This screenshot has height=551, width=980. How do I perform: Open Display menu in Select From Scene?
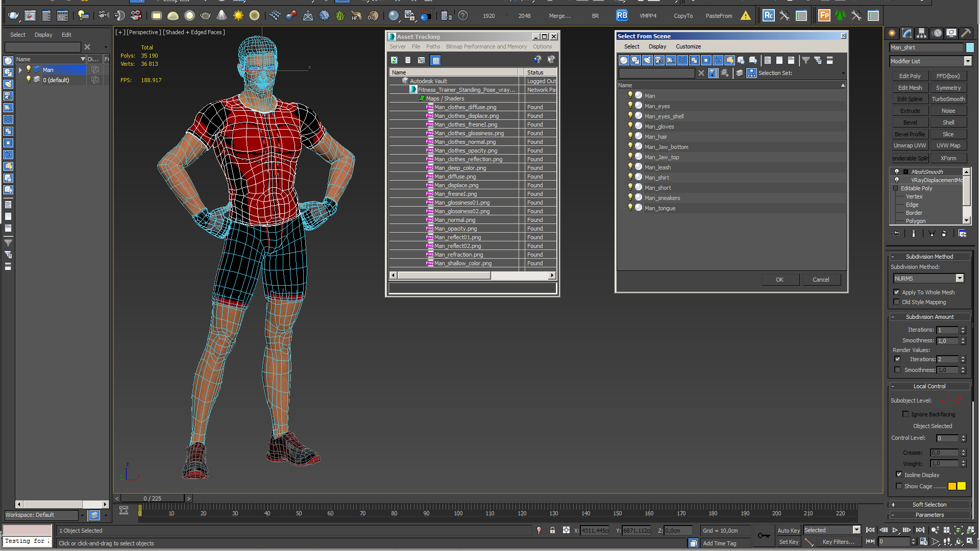pos(657,46)
